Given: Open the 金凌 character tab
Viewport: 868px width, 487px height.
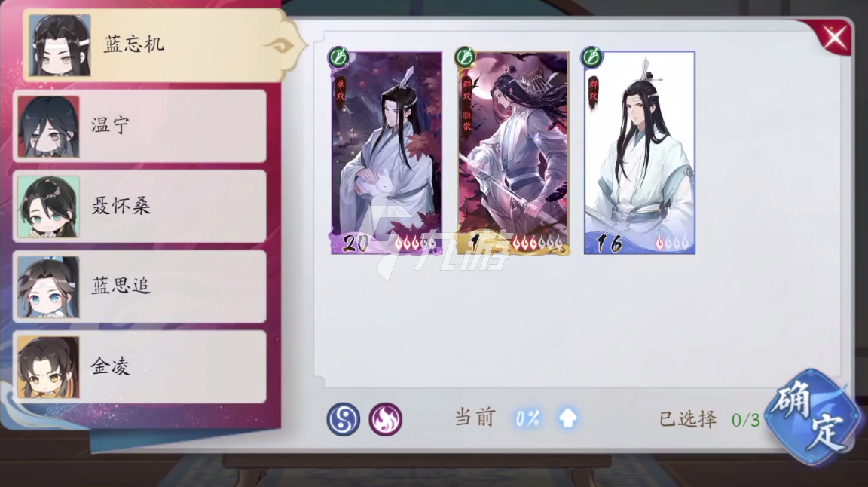Looking at the screenshot, I should click(139, 367).
